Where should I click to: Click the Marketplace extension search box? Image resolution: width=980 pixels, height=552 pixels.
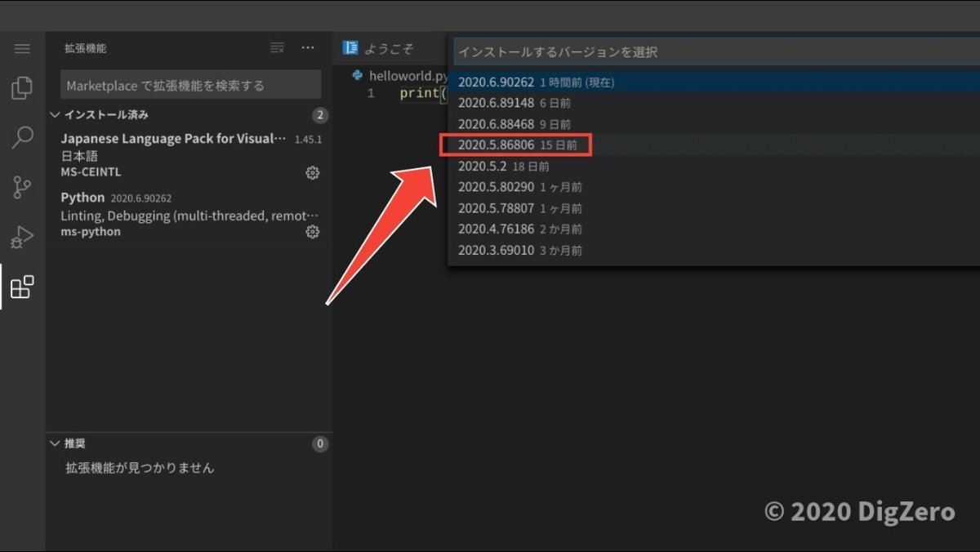coord(191,85)
